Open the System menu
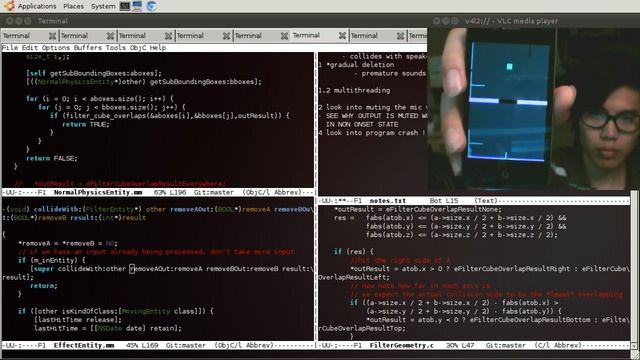The width and height of the screenshot is (640, 360). (103, 6)
